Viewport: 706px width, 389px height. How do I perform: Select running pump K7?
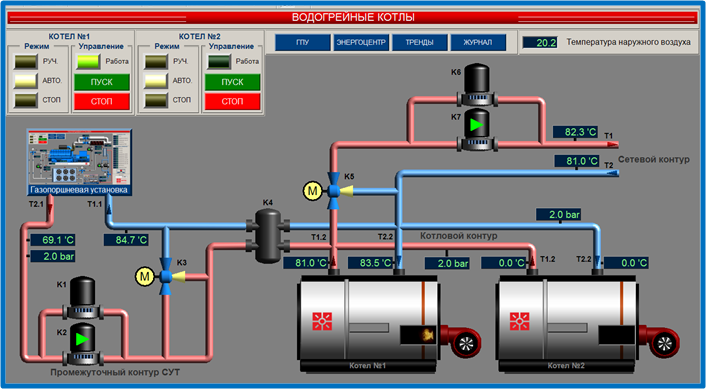pyautogui.click(x=477, y=130)
